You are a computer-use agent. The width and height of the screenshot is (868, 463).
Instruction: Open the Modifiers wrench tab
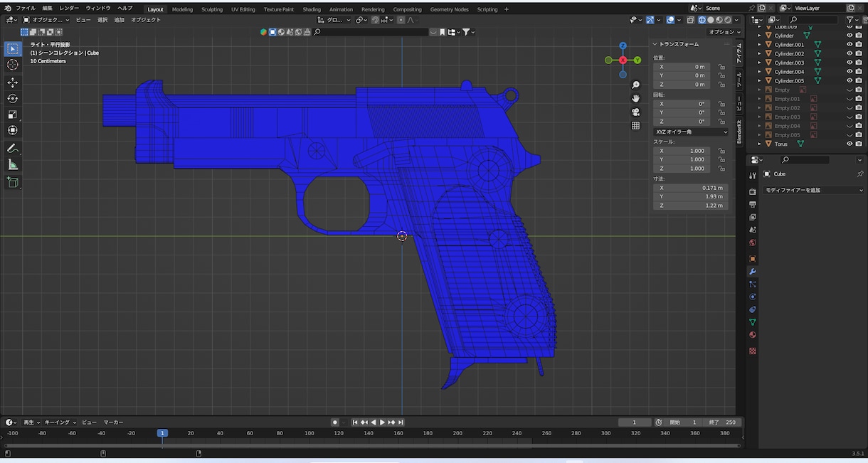click(753, 272)
